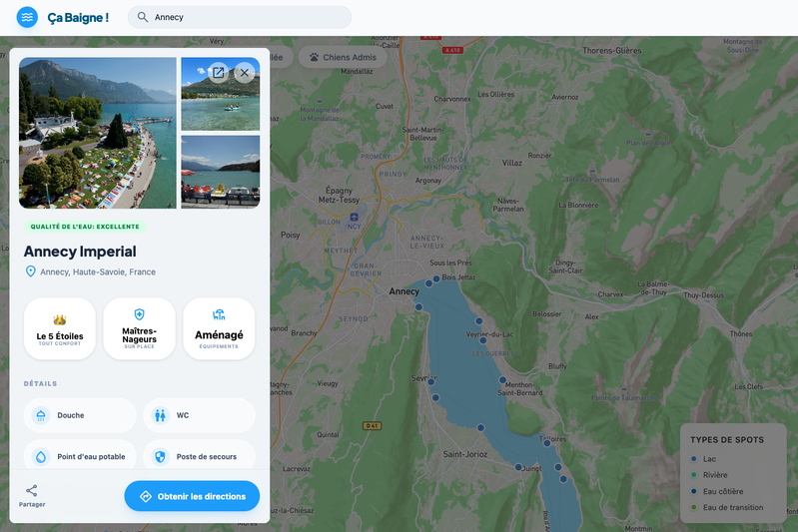The height and width of the screenshot is (532, 798).
Task: Click the Aménagé équipements card
Action: pos(219,328)
